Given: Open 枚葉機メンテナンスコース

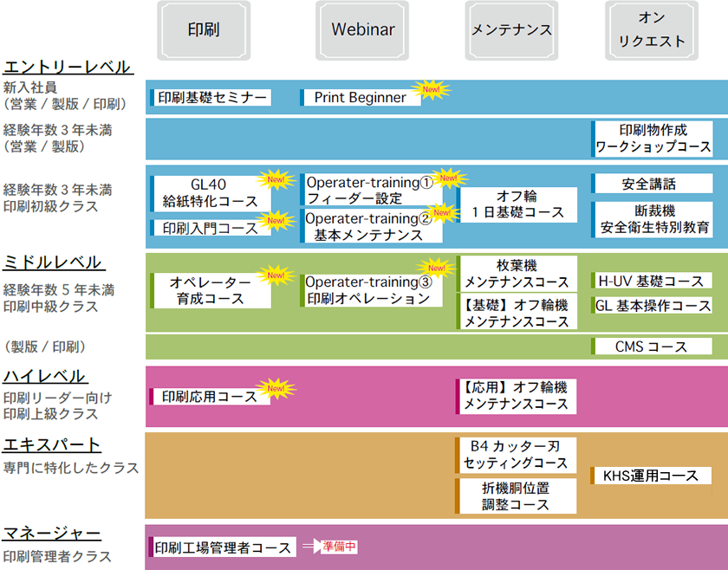Looking at the screenshot, I should point(517,274).
